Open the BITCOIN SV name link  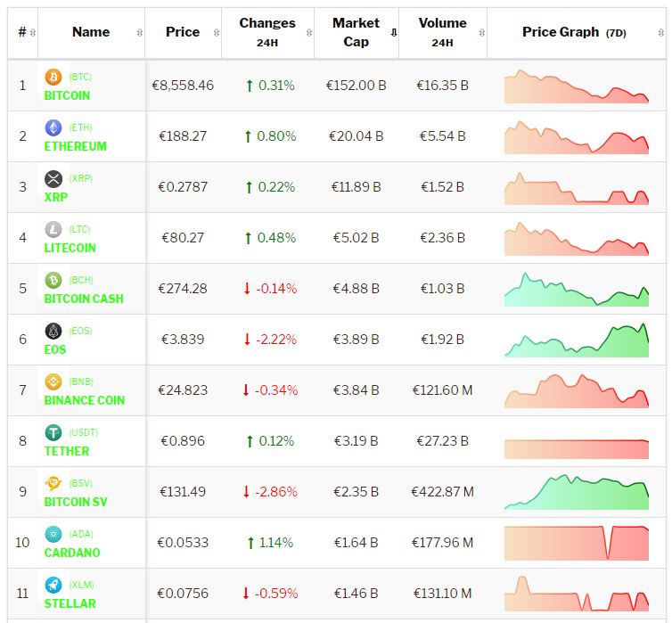(x=76, y=502)
